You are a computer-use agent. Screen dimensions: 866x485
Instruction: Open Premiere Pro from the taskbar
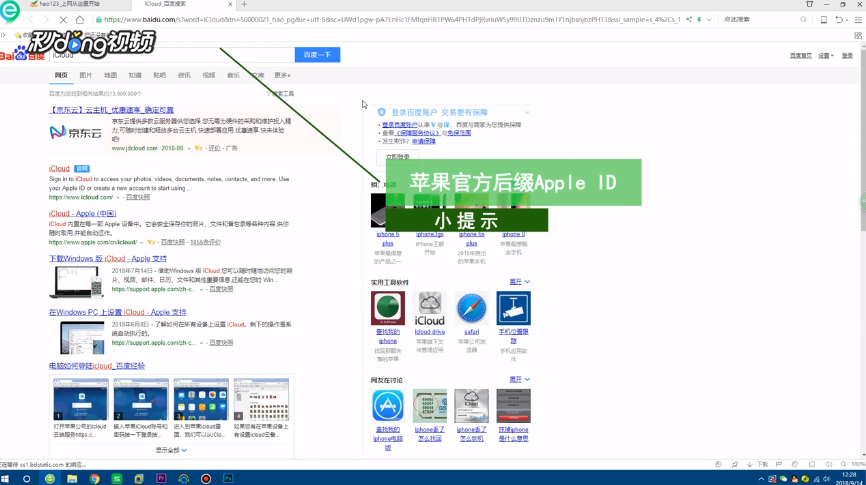point(161,478)
